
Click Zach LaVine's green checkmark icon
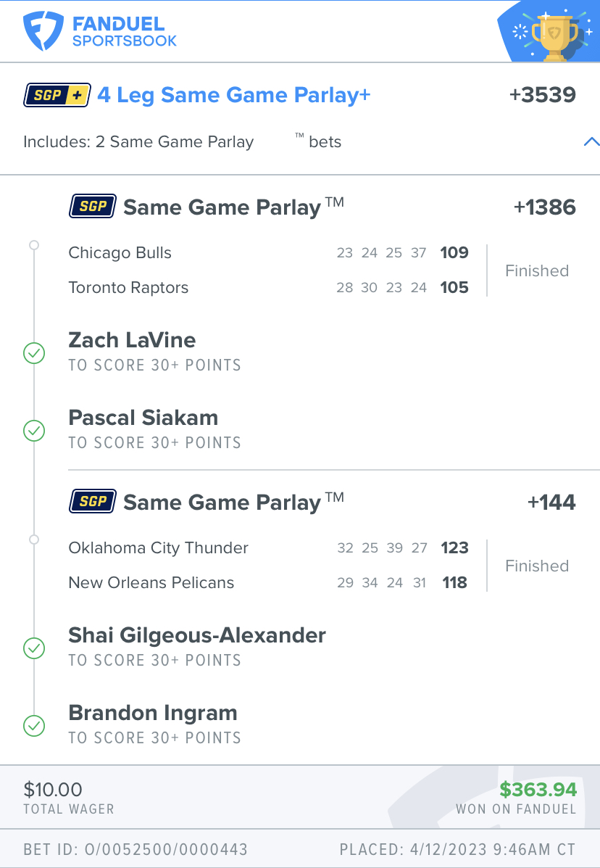point(34,353)
